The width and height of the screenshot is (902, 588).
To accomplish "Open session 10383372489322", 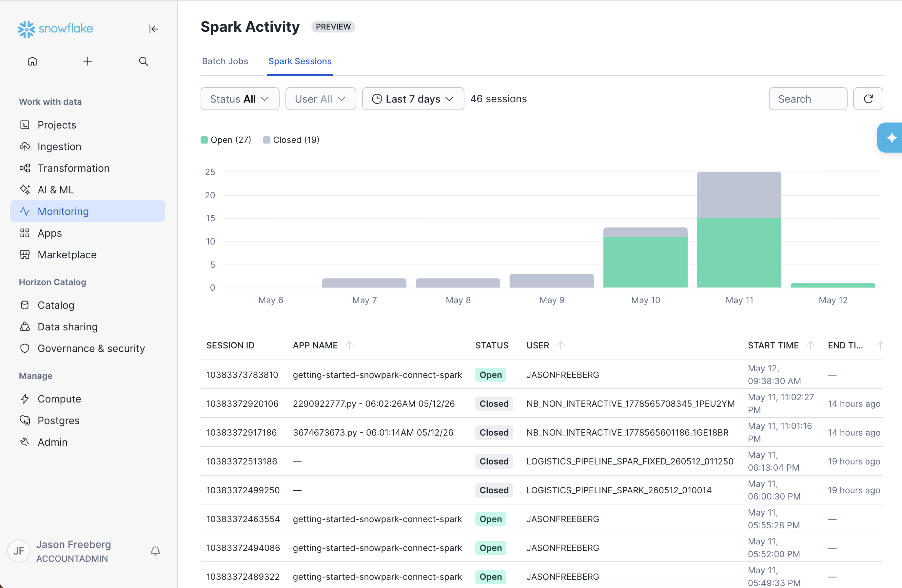I will click(243, 576).
